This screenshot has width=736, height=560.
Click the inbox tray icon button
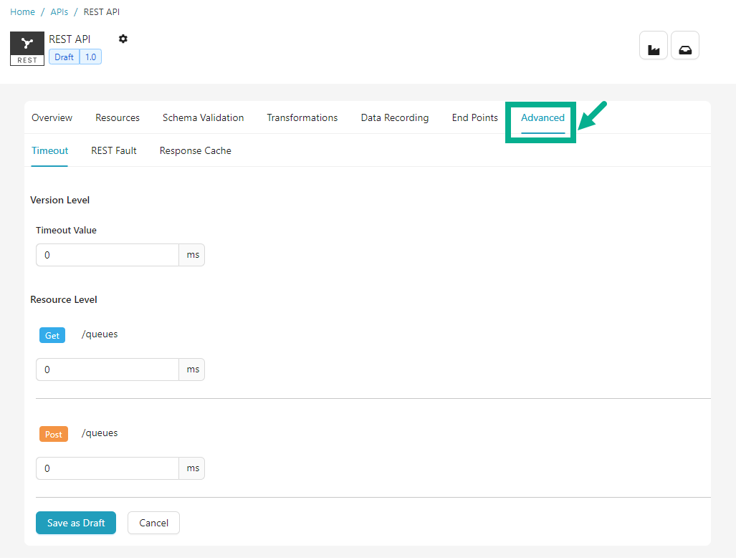684,46
